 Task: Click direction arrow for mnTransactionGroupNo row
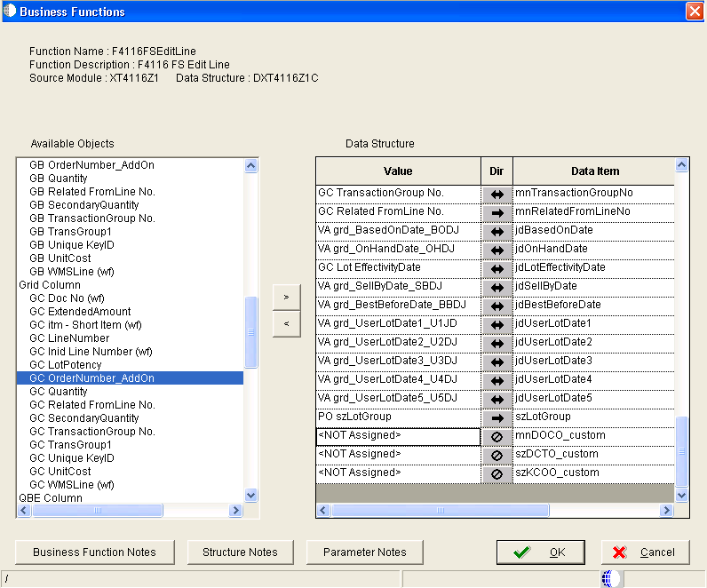(x=496, y=195)
